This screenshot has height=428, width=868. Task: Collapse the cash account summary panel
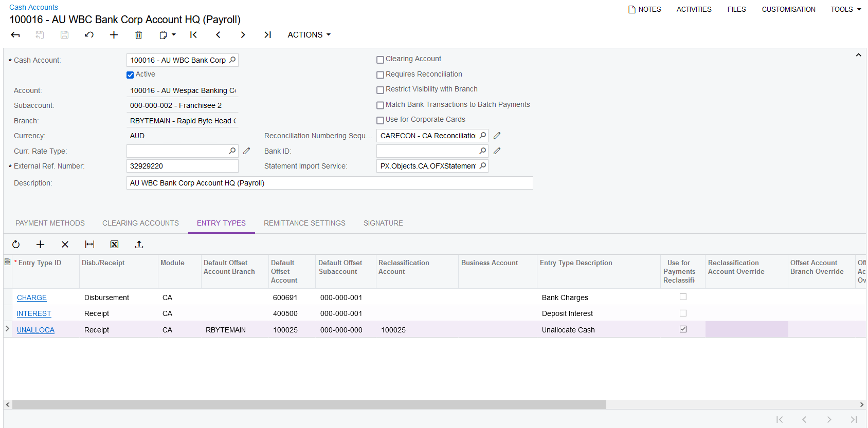[x=858, y=55]
